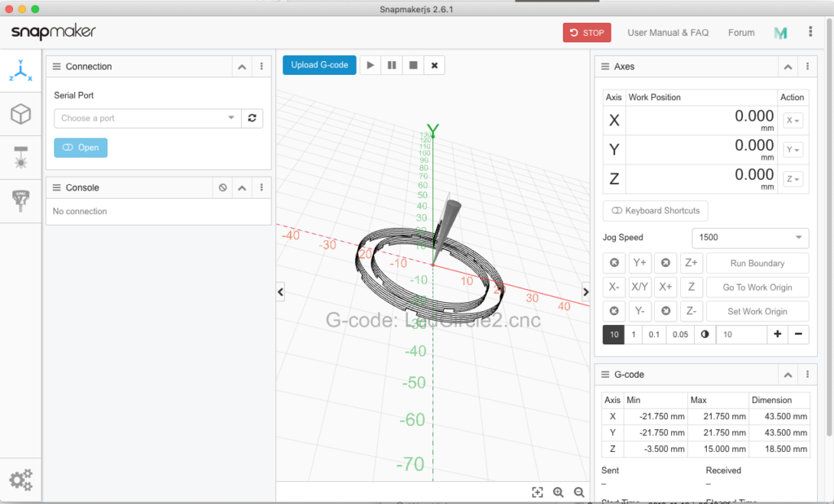
Task: Decrease the custom jog distance with minus
Action: (x=798, y=335)
